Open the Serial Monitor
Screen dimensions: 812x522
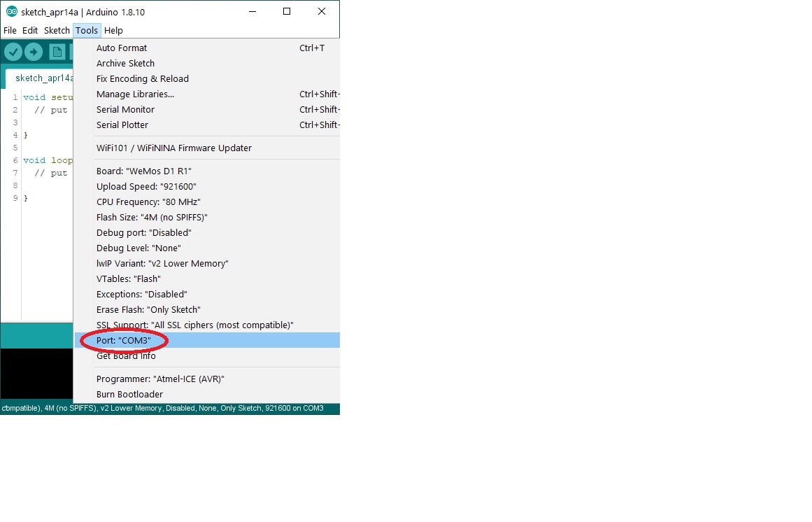point(207,109)
